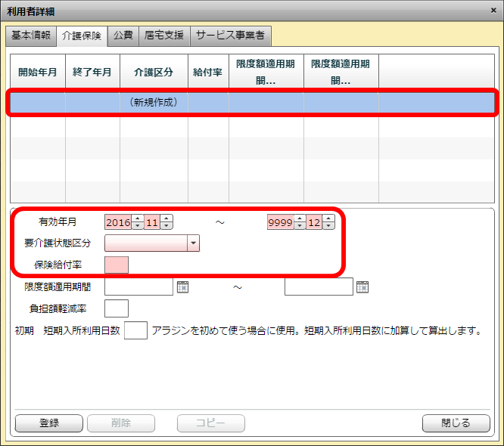Open the サービス事業者 tab
504x446 pixels.
[230, 35]
